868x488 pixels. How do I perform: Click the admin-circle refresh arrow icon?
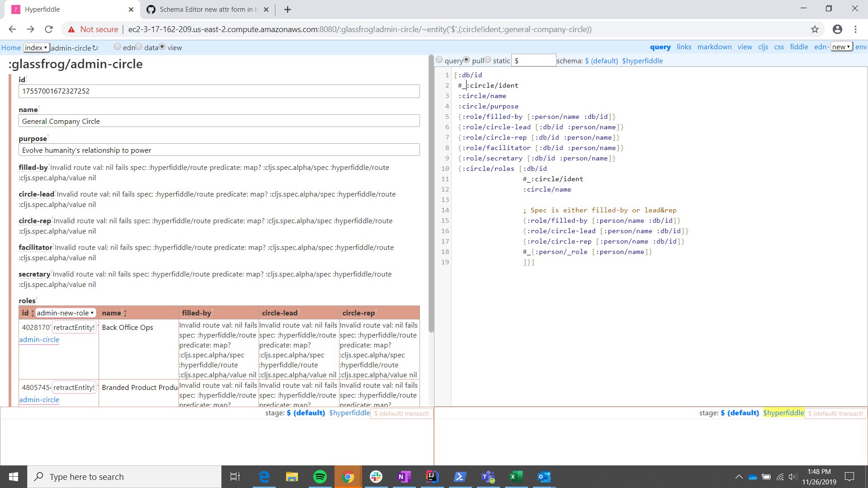click(x=95, y=48)
